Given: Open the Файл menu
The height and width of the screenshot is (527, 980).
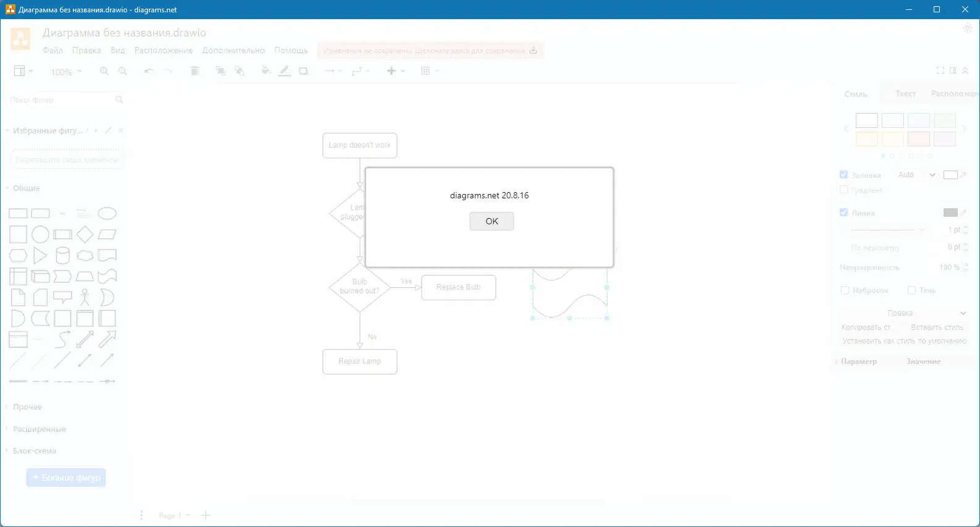Looking at the screenshot, I should click(x=53, y=51).
